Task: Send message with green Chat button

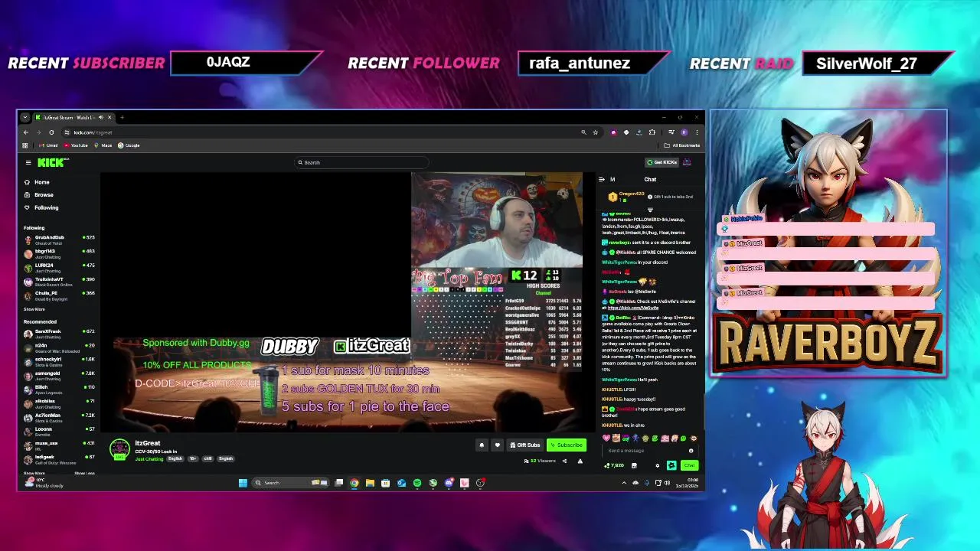Action: [x=690, y=465]
